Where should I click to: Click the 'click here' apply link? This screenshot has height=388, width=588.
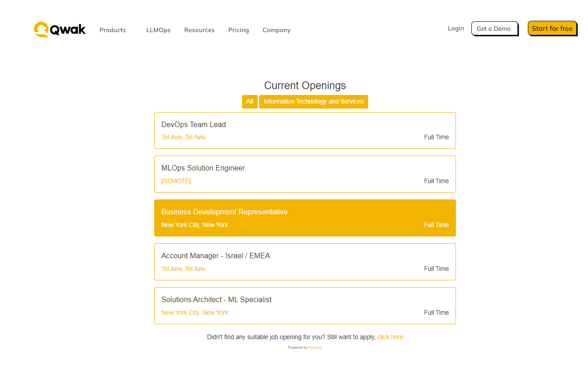[x=390, y=337]
